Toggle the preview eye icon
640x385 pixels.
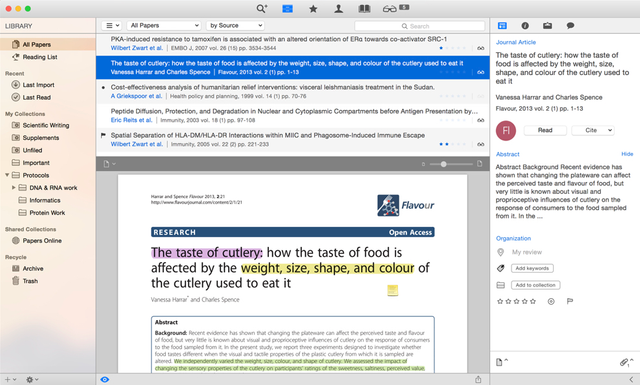[105, 379]
